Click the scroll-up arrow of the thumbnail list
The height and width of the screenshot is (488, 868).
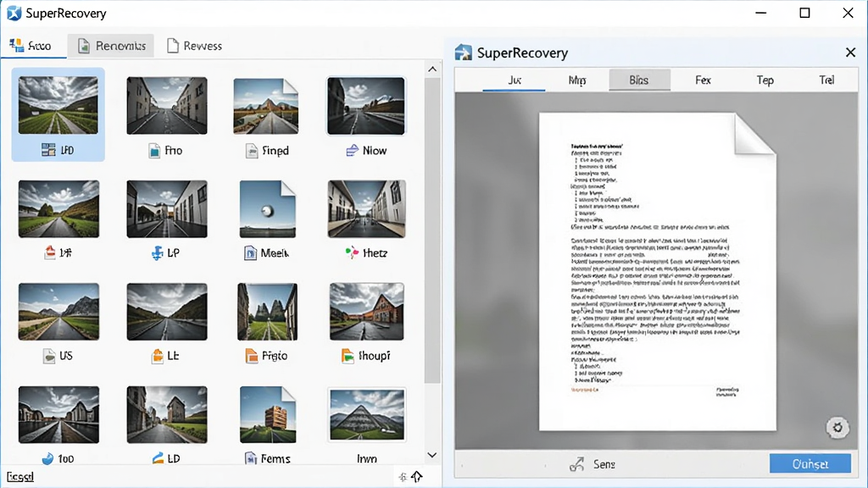432,69
